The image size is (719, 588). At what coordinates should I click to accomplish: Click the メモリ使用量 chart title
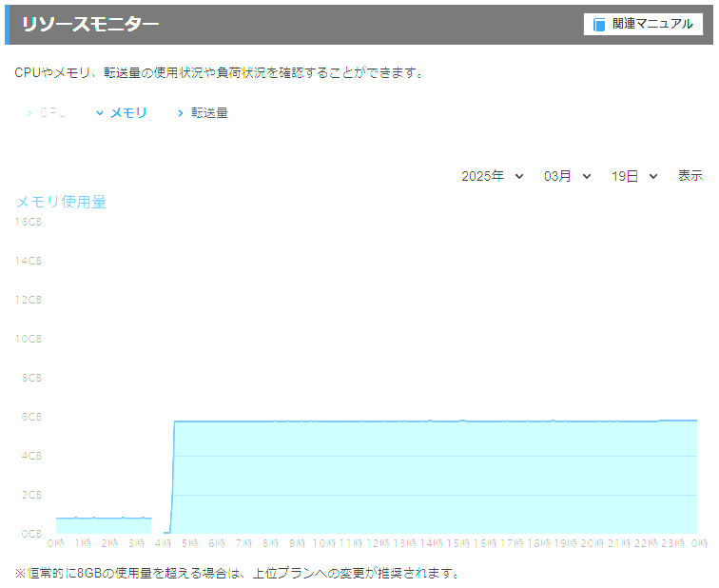point(61,202)
